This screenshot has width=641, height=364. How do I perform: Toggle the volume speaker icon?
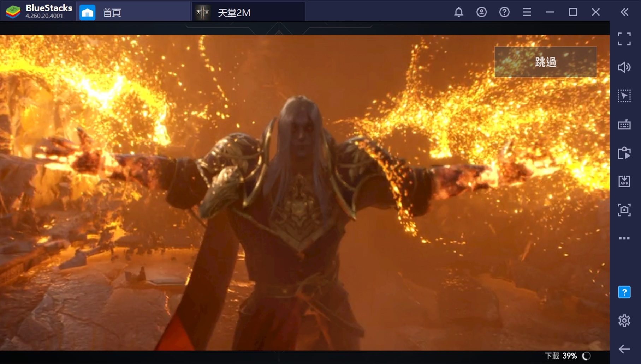624,67
